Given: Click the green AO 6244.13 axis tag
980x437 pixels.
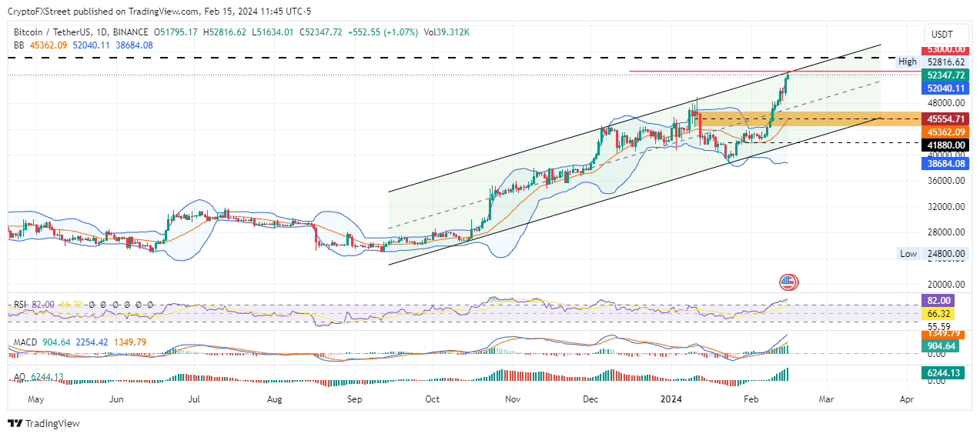Looking at the screenshot, I should (x=942, y=372).
